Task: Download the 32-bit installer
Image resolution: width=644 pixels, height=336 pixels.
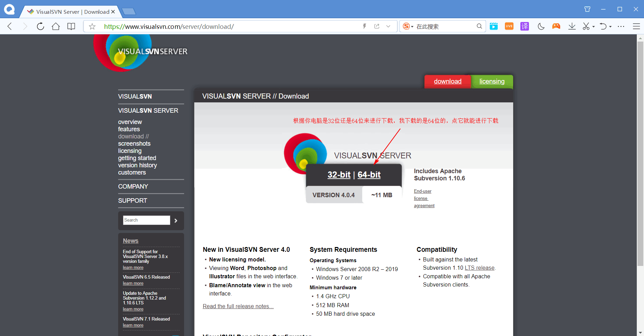Action: point(339,175)
